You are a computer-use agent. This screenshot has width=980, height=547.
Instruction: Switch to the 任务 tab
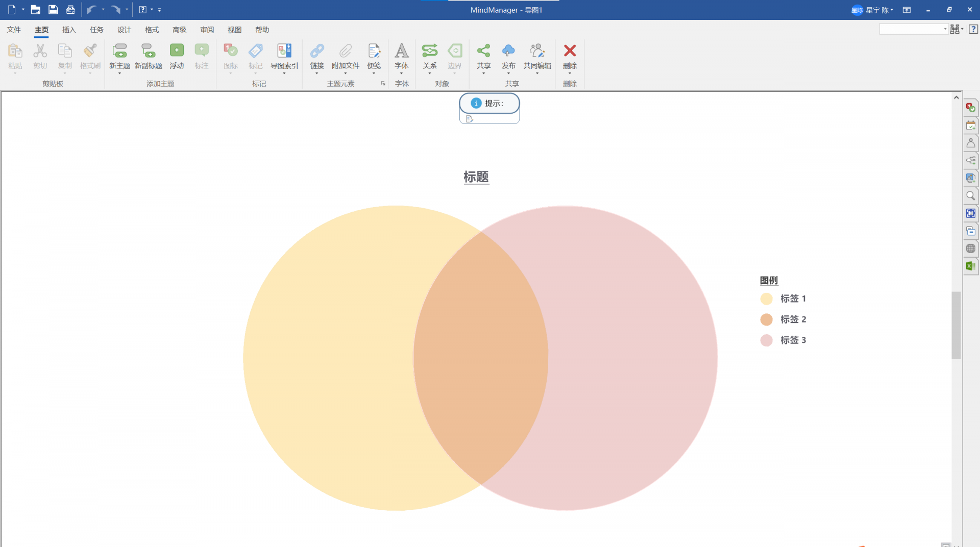(x=96, y=30)
